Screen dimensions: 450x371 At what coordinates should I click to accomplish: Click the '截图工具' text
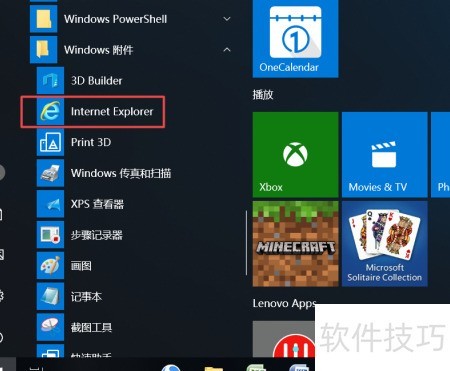coord(91,327)
